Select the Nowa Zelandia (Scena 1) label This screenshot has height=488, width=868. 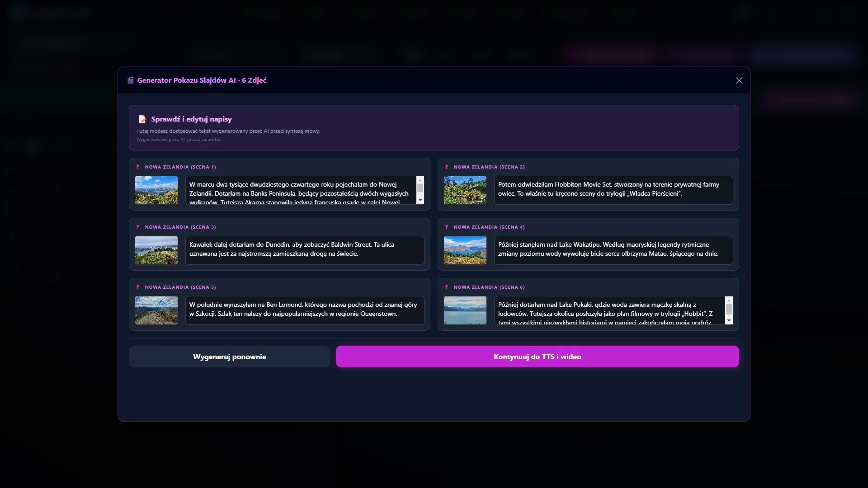pos(180,167)
